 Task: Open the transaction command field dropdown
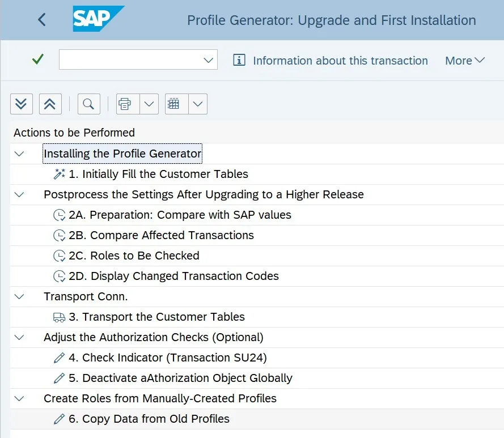click(208, 59)
